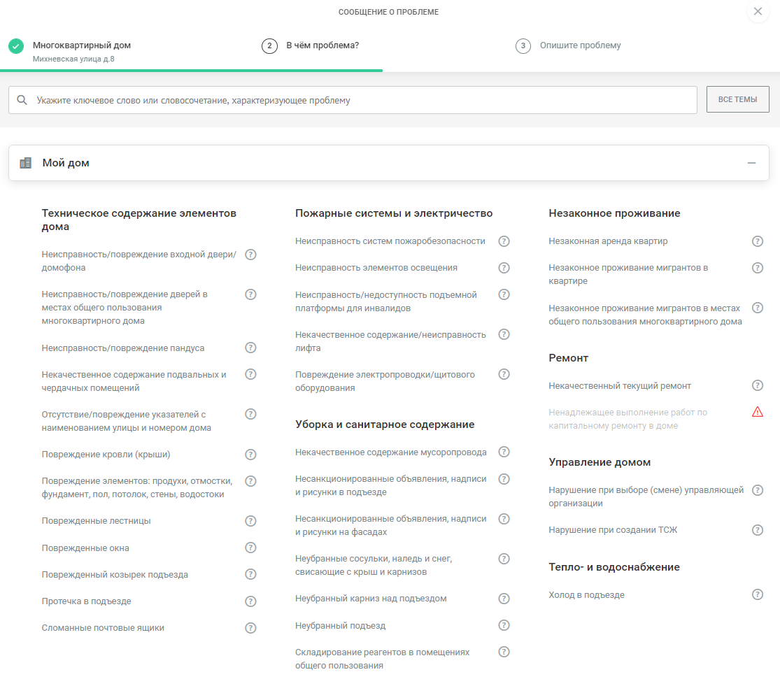Open help icon for Неисправность элементов освещения

(504, 268)
